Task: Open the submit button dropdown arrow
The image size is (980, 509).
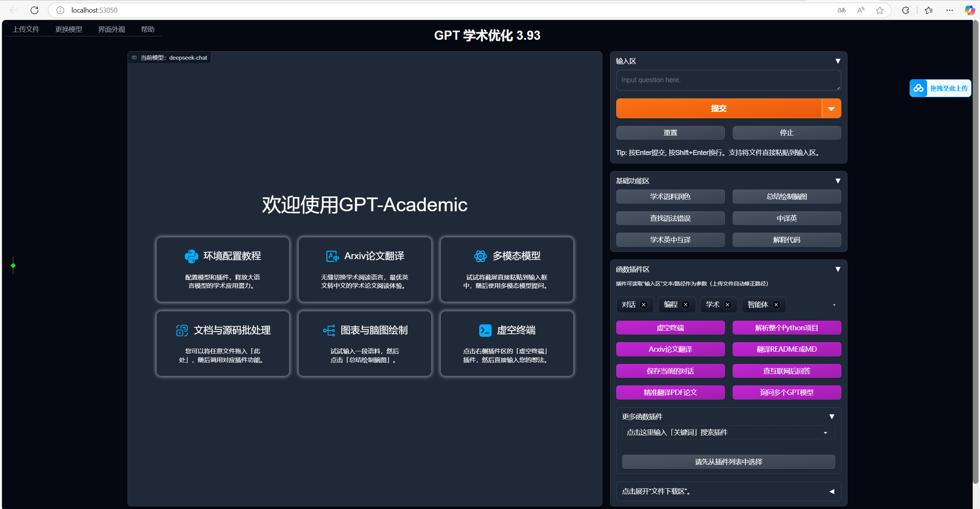Action: pyautogui.click(x=831, y=109)
